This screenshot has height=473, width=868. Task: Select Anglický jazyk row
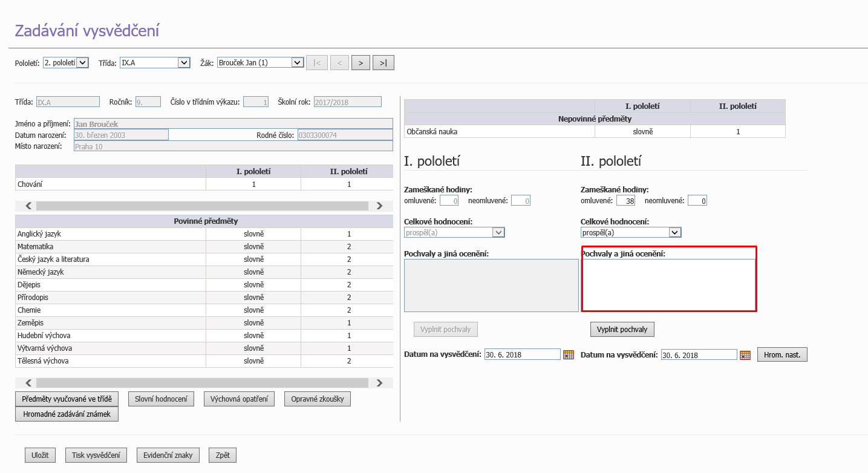pyautogui.click(x=204, y=234)
